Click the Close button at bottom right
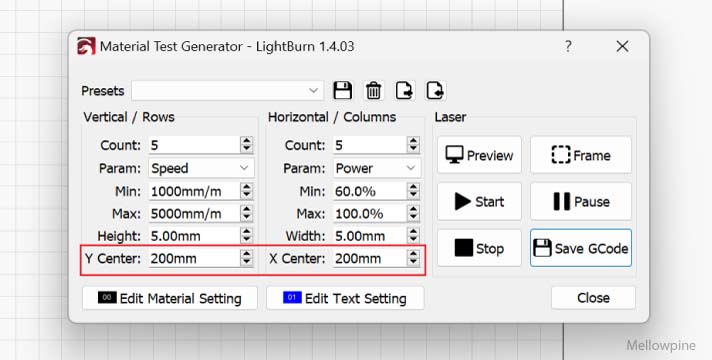Screen dimensions: 712x360 [x=593, y=298]
